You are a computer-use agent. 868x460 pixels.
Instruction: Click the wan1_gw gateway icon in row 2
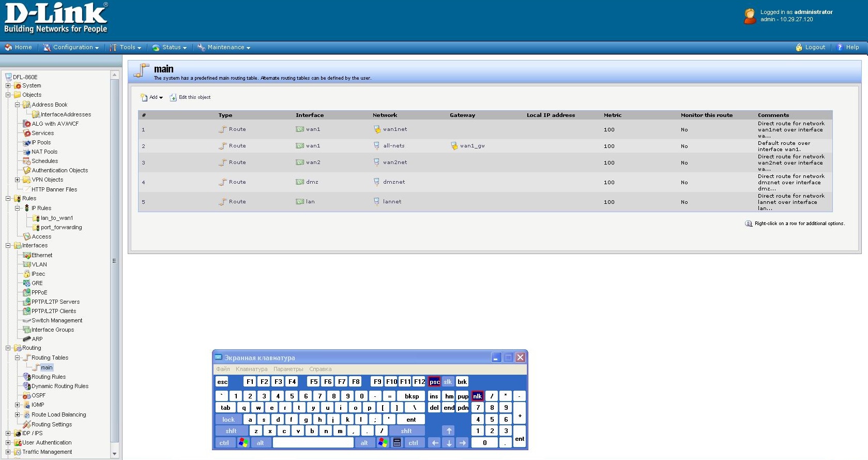coord(454,146)
